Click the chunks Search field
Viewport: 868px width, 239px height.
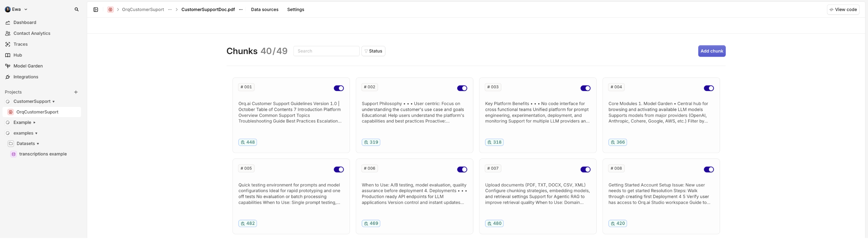326,51
